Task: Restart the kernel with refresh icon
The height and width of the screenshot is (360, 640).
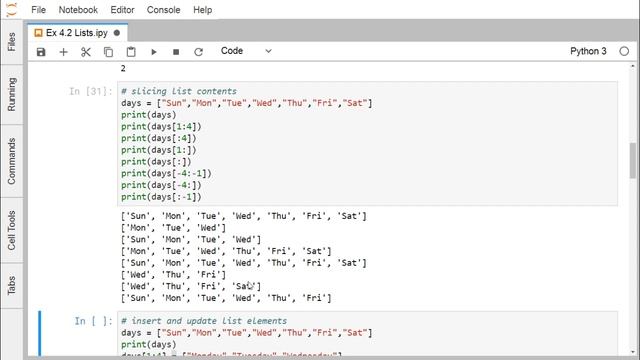Action: (198, 52)
